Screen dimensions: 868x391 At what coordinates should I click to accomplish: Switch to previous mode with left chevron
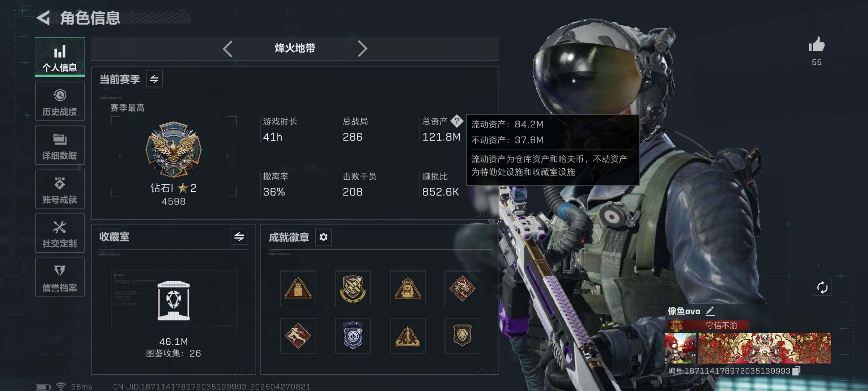click(x=227, y=49)
